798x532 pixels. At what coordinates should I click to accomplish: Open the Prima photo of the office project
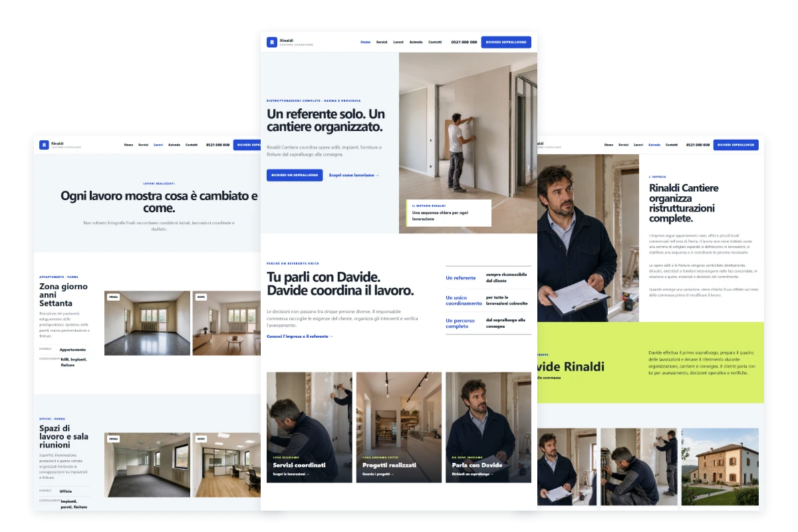(147, 465)
